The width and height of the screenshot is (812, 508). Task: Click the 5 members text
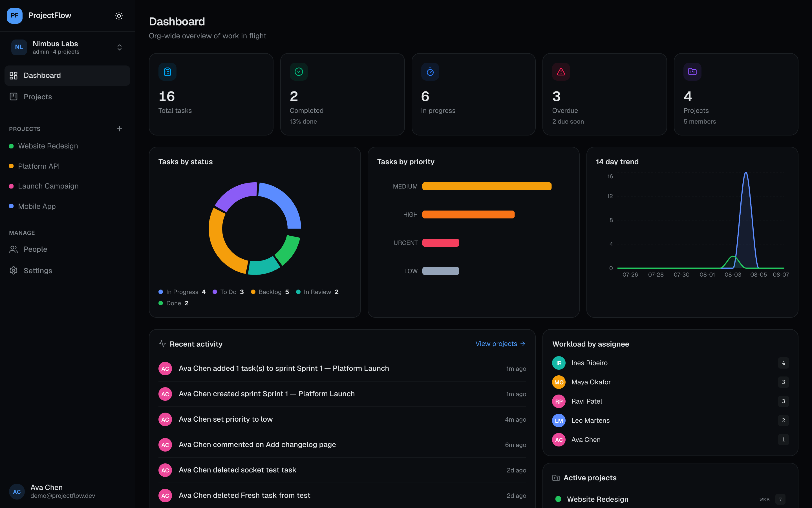(700, 122)
